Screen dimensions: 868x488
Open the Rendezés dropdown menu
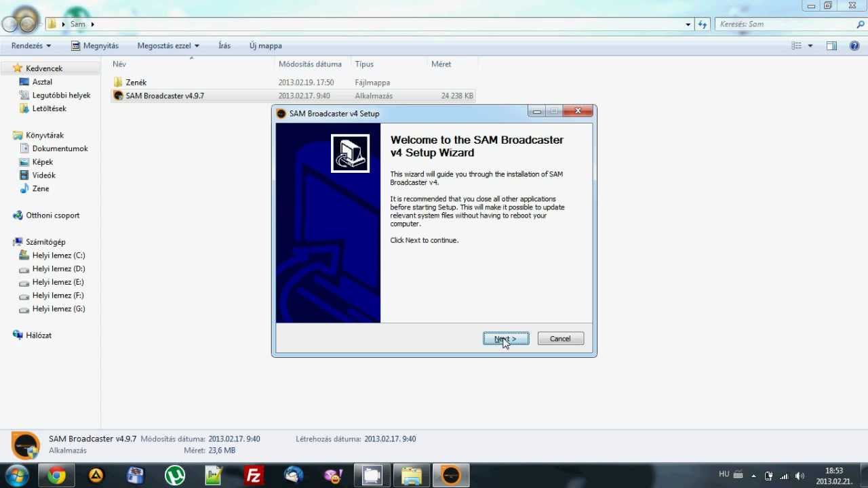point(31,45)
